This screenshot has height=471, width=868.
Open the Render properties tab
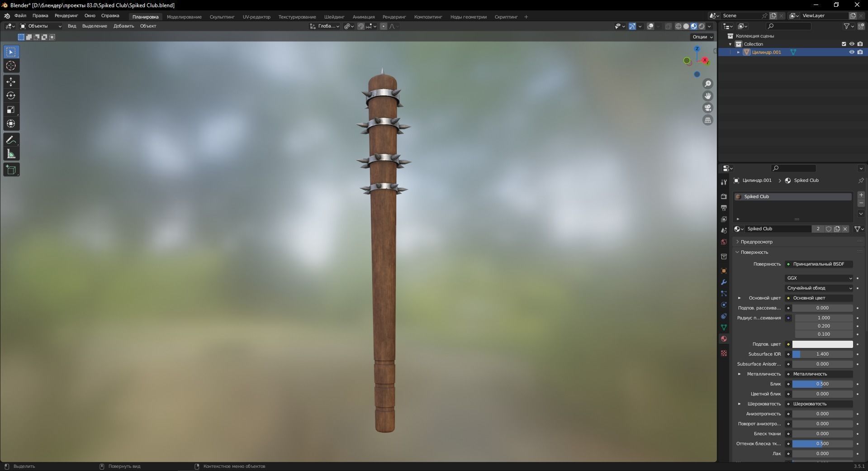(x=724, y=197)
